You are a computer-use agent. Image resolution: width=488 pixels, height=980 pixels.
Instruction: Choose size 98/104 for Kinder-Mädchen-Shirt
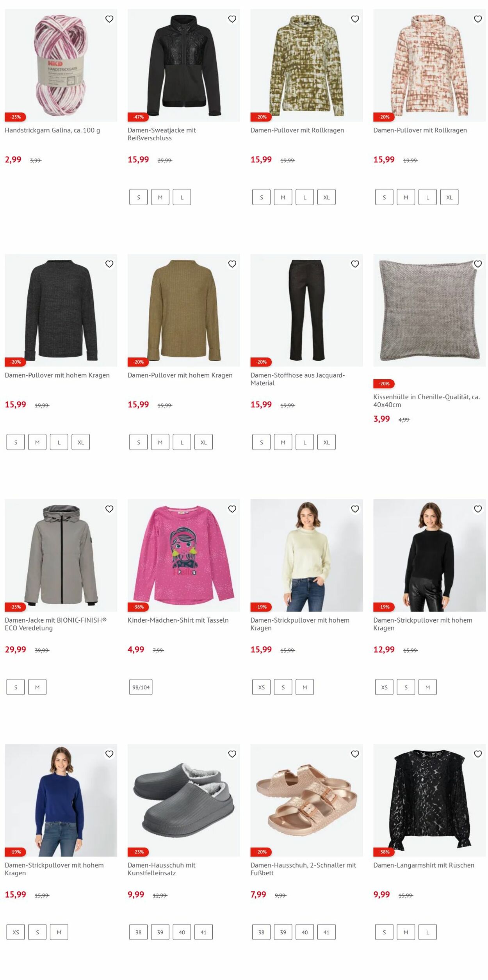pyautogui.click(x=141, y=687)
